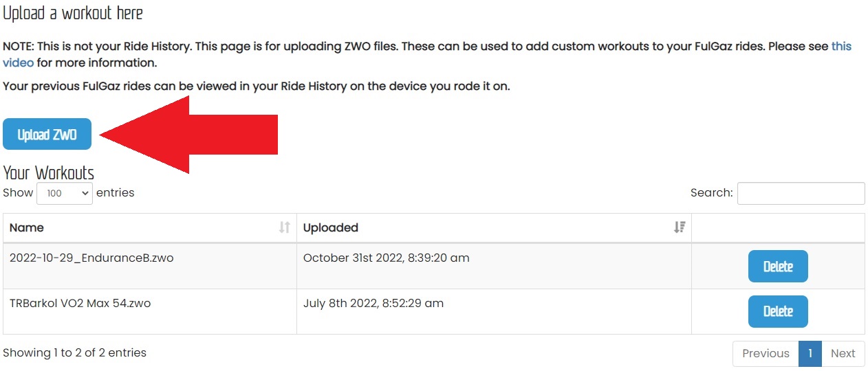Screen dimensions: 868x371
Task: Click the "Upload a workout here" heading
Action: (x=73, y=13)
